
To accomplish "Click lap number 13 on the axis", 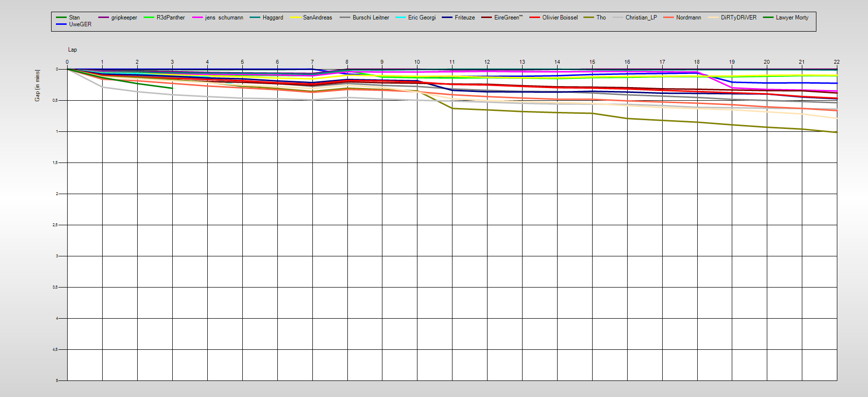I will pos(522,62).
